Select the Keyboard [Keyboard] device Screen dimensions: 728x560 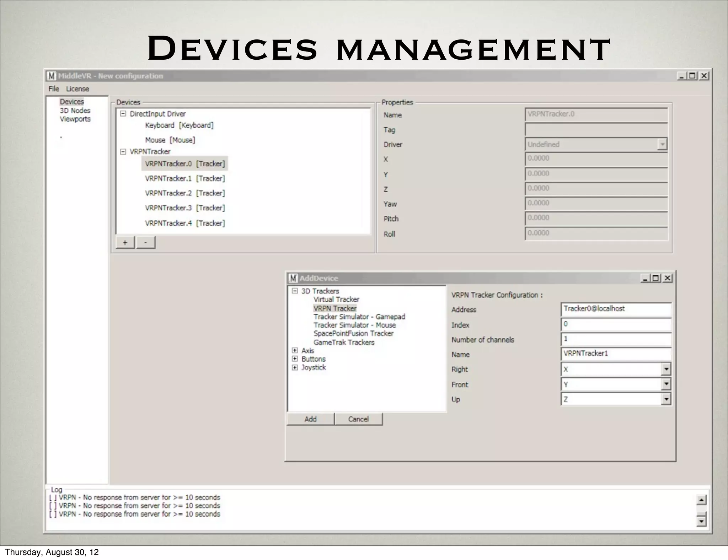(179, 125)
